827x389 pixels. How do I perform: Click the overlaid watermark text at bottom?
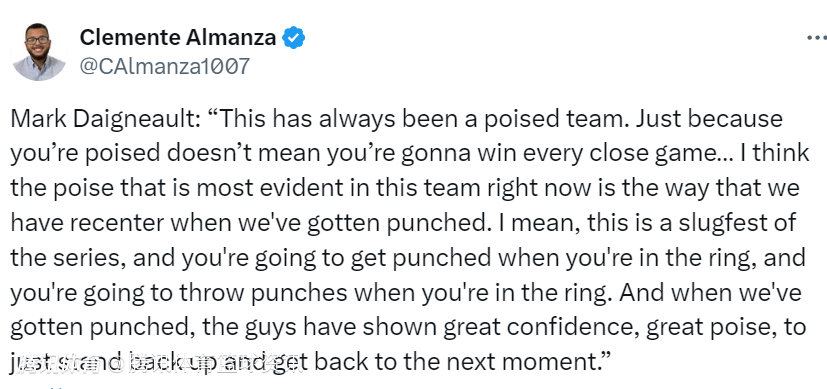tap(157, 364)
